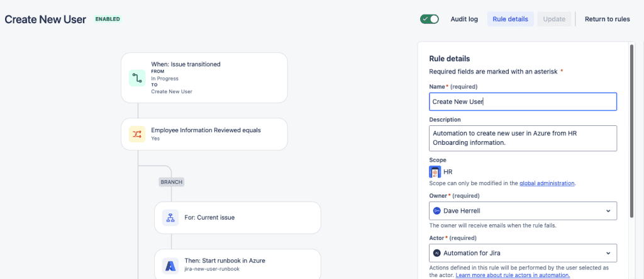Click the Automation for Jira actor avatar

pos(436,253)
